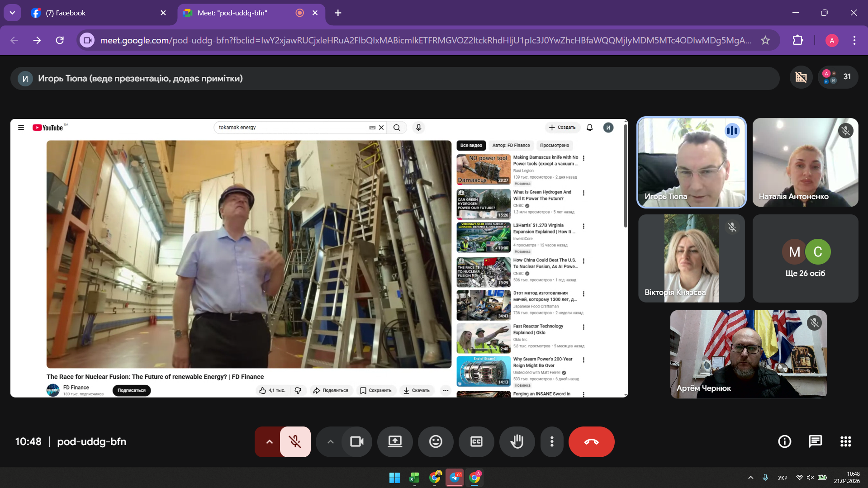The width and height of the screenshot is (868, 488).
Task: Dislike the video with thumbs-down
Action: (x=298, y=390)
